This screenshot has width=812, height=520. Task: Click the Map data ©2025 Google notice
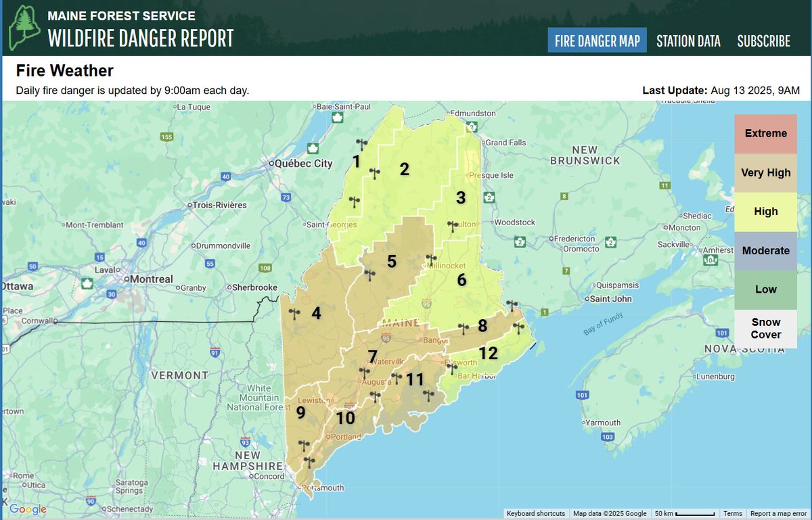[610, 514]
